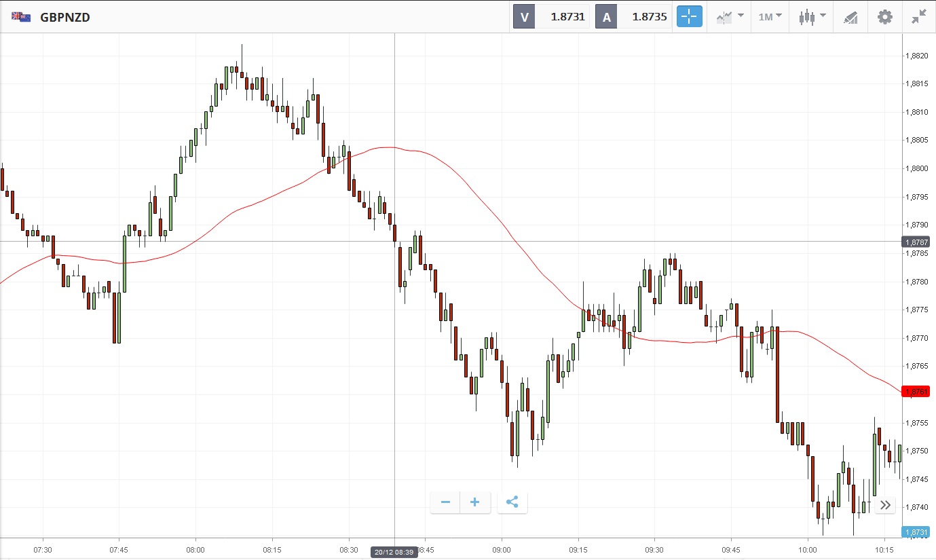936x560 pixels.
Task: Click the crosshair price label 1,8787
Action: [x=916, y=242]
